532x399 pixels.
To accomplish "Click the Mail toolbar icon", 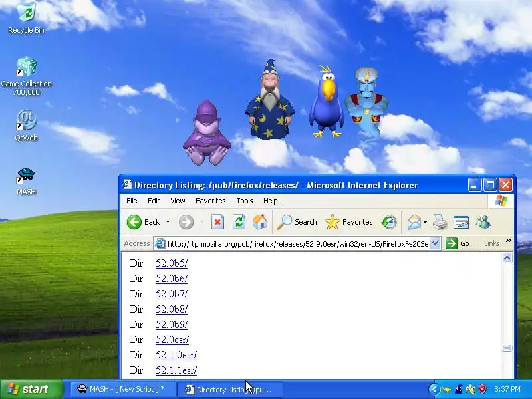I will [414, 223].
